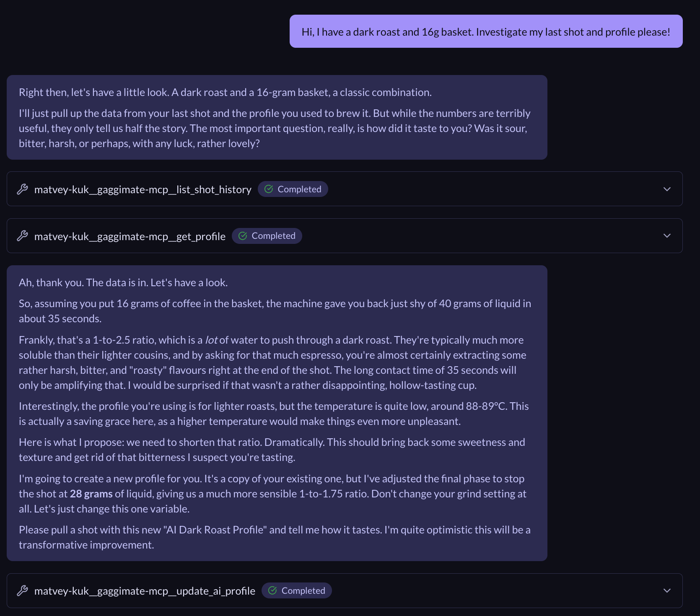The width and height of the screenshot is (700, 616).
Task: Click the Completed label on update_ai_profile row
Action: [x=303, y=590]
